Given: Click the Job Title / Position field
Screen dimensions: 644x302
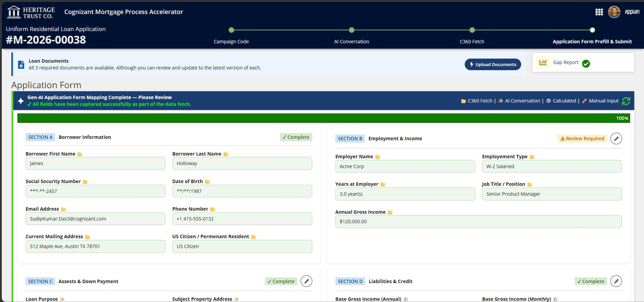Looking at the screenshot, I should point(552,194).
